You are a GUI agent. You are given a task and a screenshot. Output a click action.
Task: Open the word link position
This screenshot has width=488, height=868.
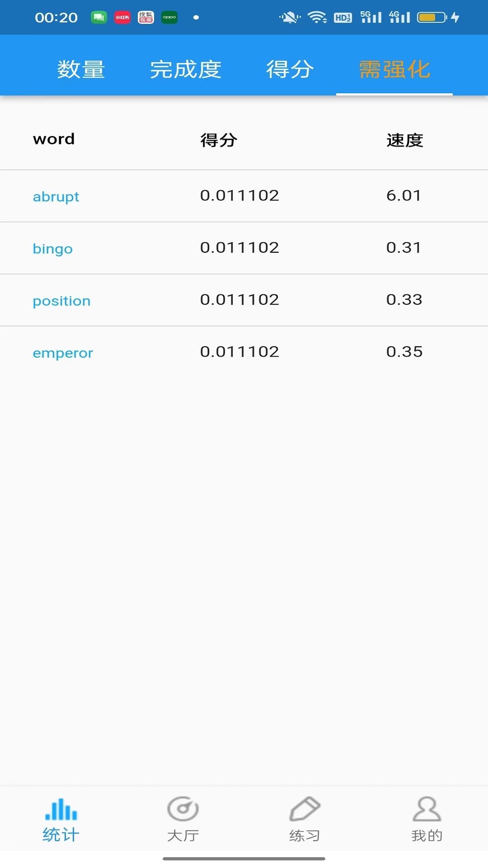[62, 301]
